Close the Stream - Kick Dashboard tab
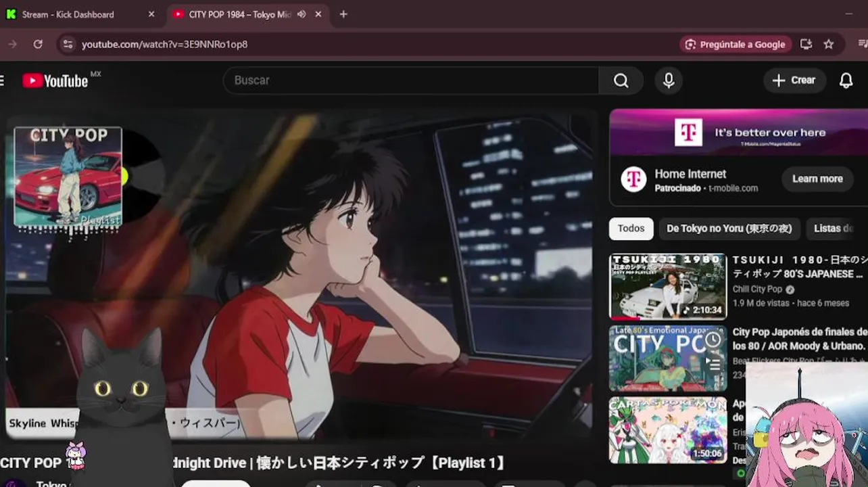 point(151,14)
